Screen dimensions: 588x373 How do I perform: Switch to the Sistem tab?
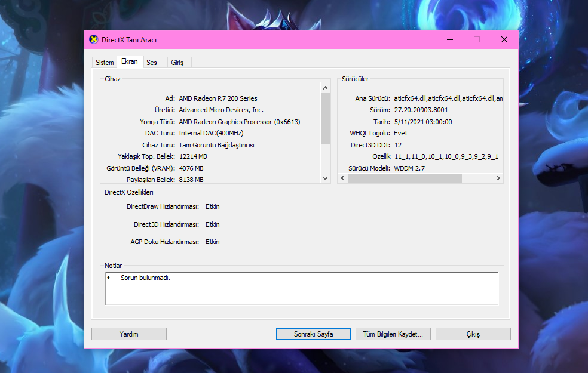coord(105,63)
